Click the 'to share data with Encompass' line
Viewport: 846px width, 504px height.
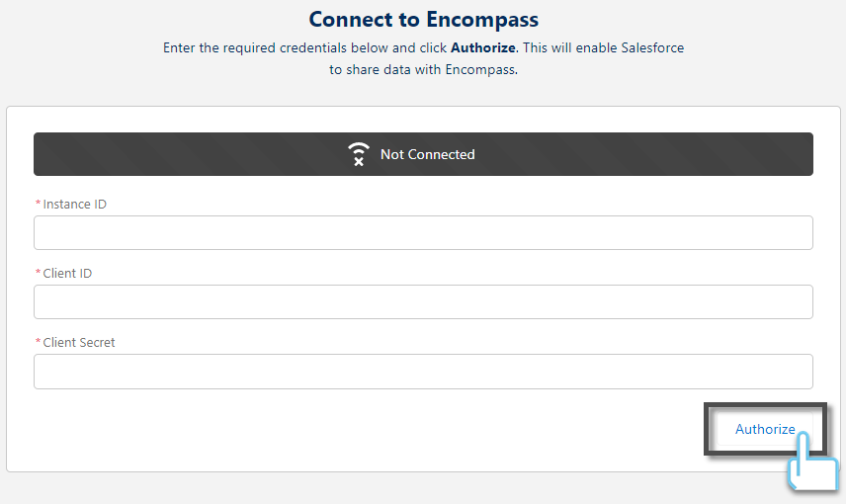[424, 69]
